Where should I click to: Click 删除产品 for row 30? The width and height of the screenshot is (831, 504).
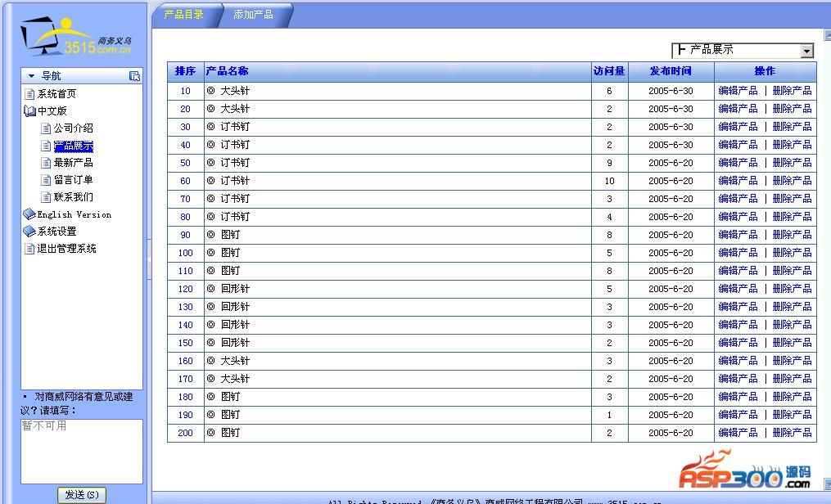[x=792, y=127]
